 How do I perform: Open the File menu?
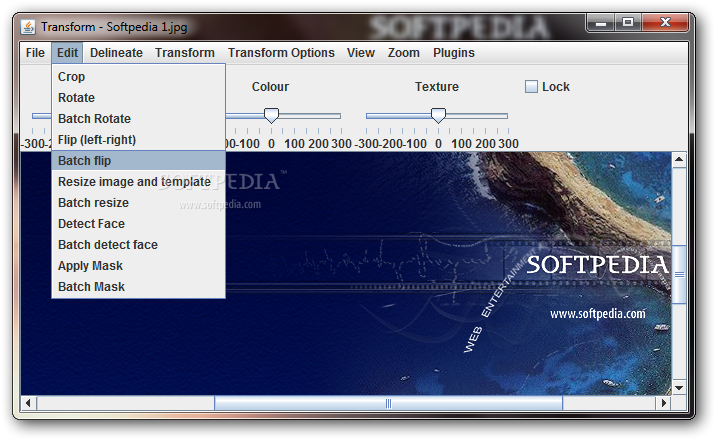click(x=35, y=53)
